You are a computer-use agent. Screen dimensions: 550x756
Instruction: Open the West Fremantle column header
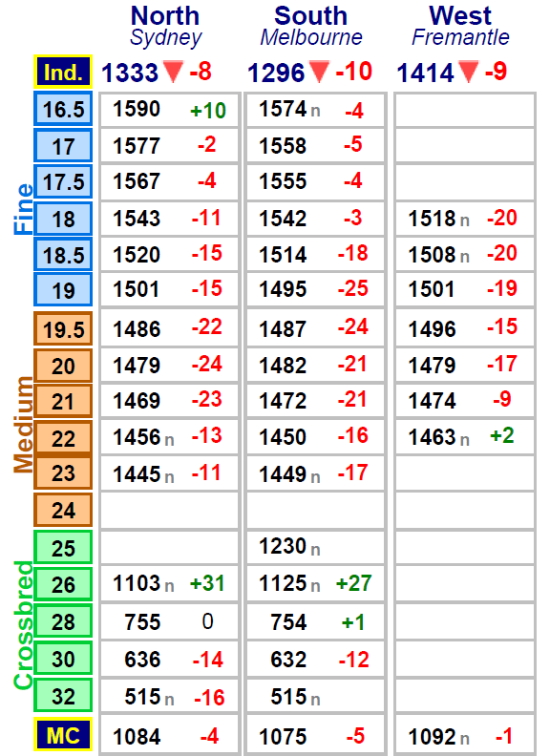pos(460,27)
